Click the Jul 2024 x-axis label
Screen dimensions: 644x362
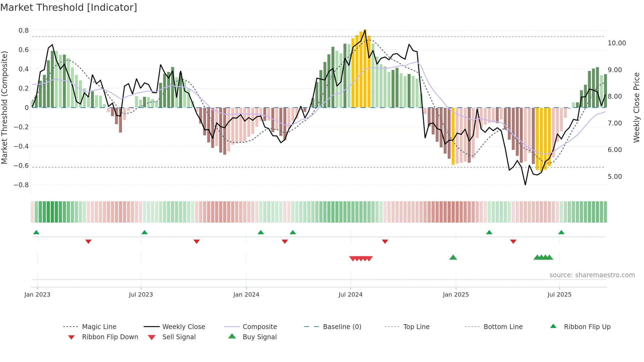click(350, 294)
